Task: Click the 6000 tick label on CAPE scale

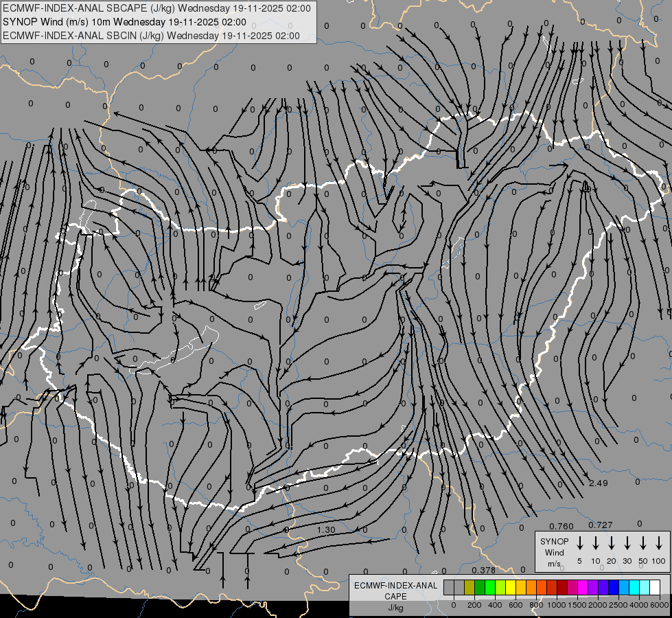Action: point(660,605)
